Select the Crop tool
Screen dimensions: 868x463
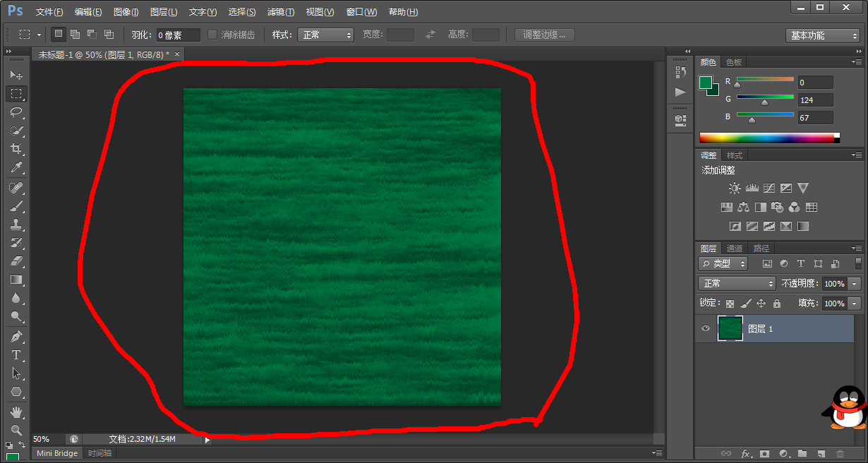click(x=16, y=149)
